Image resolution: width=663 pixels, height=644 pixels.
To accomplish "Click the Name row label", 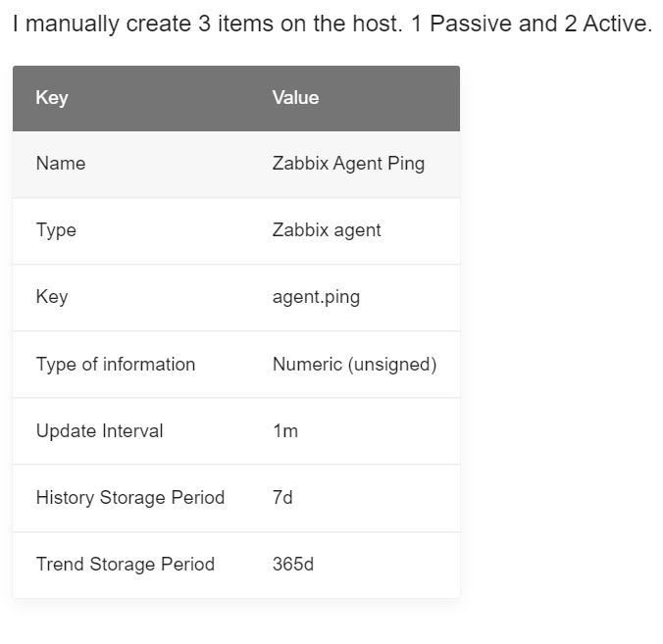I will tap(61, 164).
